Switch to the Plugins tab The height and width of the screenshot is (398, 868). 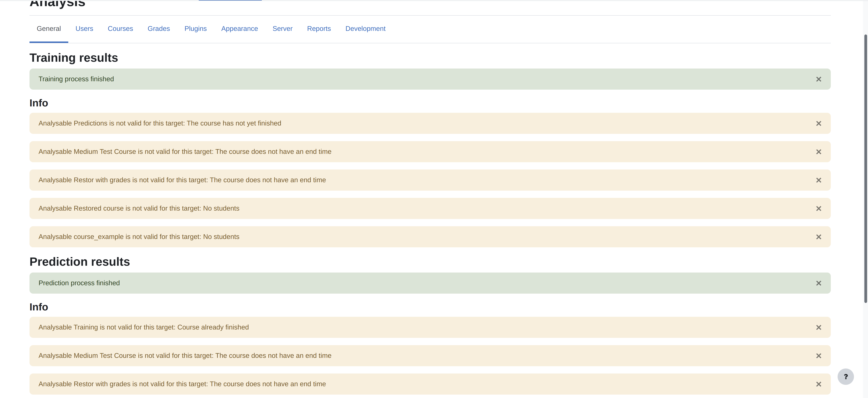coord(195,29)
